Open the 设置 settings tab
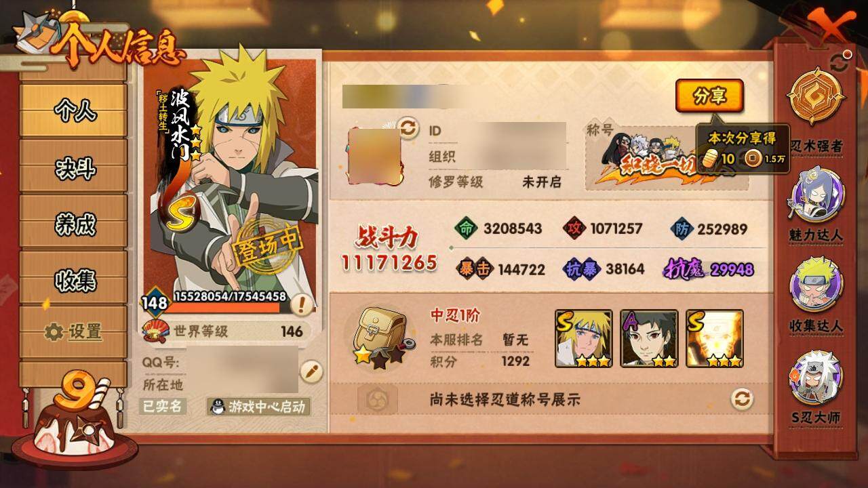This screenshot has height=488, width=868. click(75, 331)
